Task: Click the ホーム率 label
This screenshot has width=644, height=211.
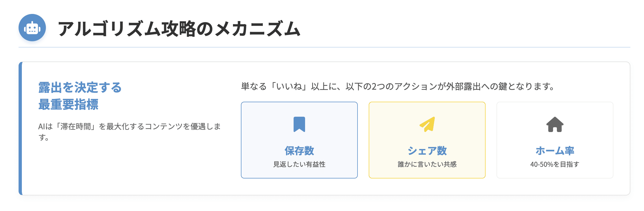Action: pos(555,151)
